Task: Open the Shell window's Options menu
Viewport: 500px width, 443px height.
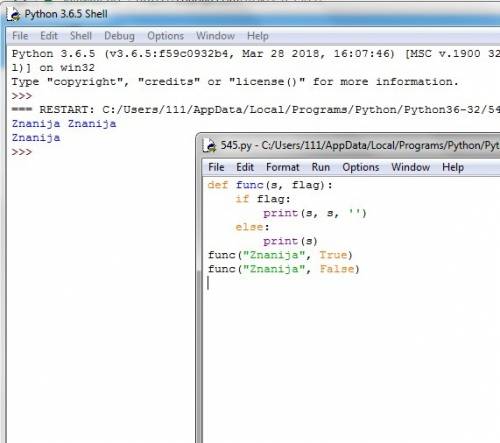Action: (x=165, y=36)
